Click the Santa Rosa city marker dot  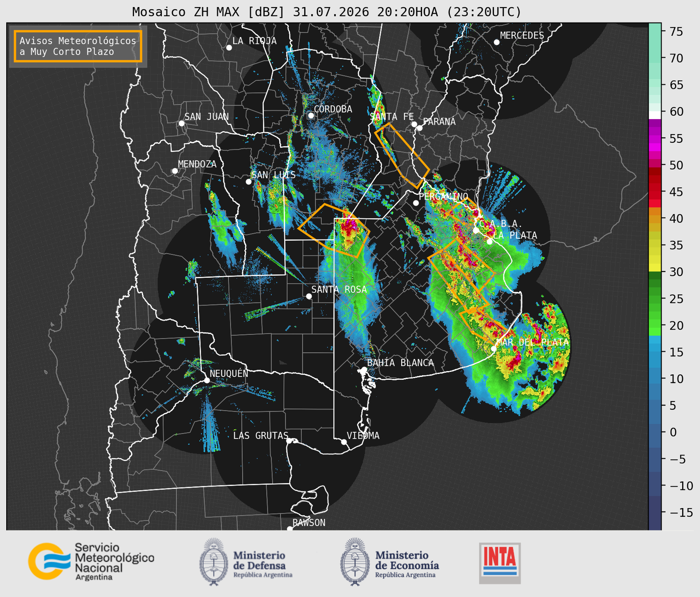309,296
